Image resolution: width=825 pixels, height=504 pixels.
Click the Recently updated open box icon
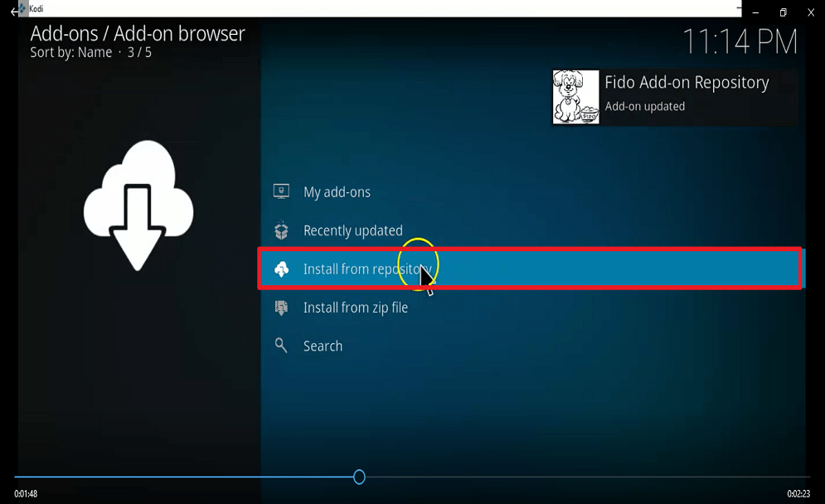(281, 230)
